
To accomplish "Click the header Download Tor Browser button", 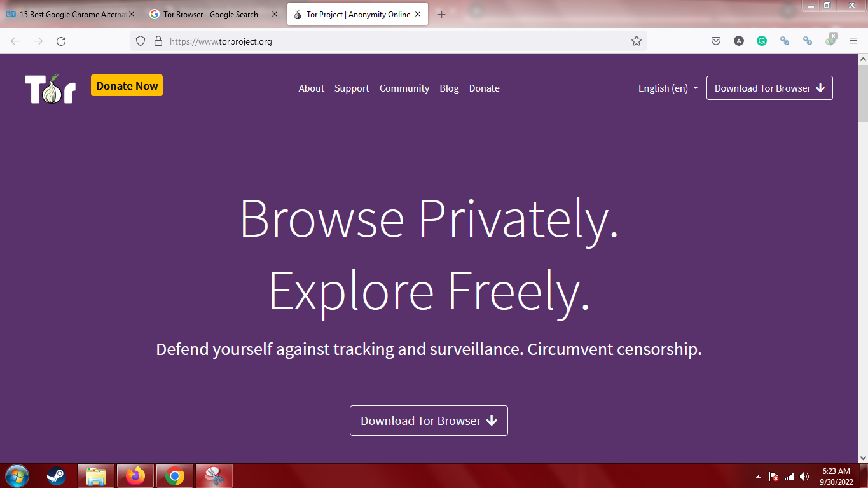I will (x=769, y=88).
